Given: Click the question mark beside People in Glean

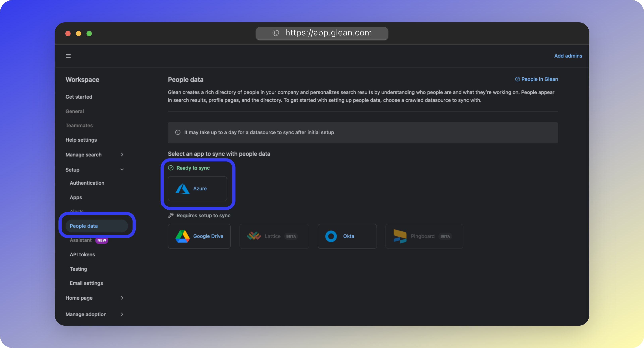Looking at the screenshot, I should 517,79.
